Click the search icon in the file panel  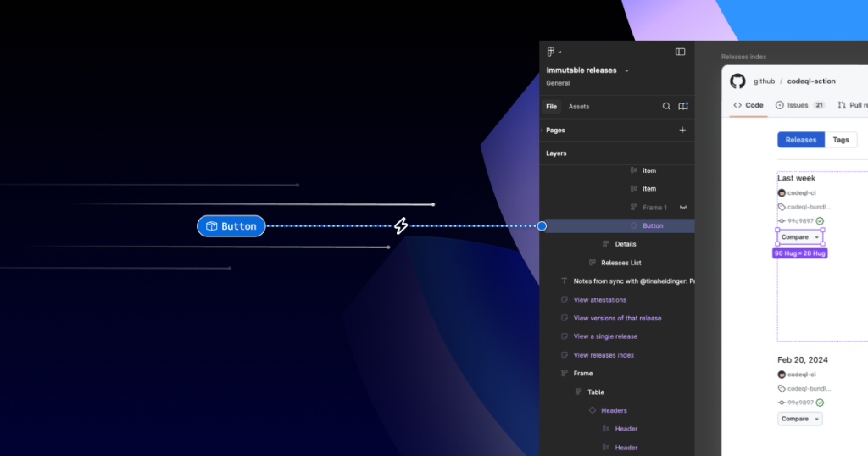point(666,107)
